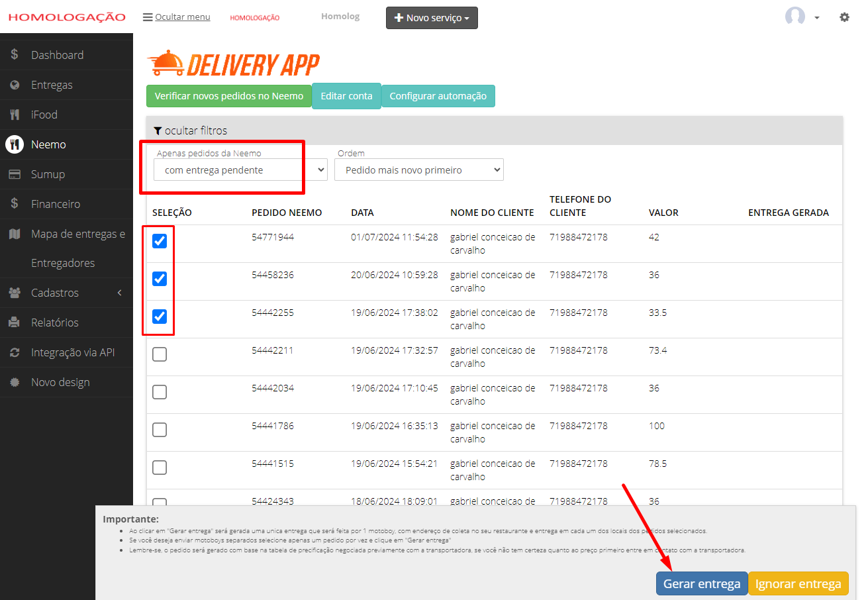This screenshot has width=868, height=600.
Task: Open Entregas in sidebar menu
Action: tap(52, 85)
